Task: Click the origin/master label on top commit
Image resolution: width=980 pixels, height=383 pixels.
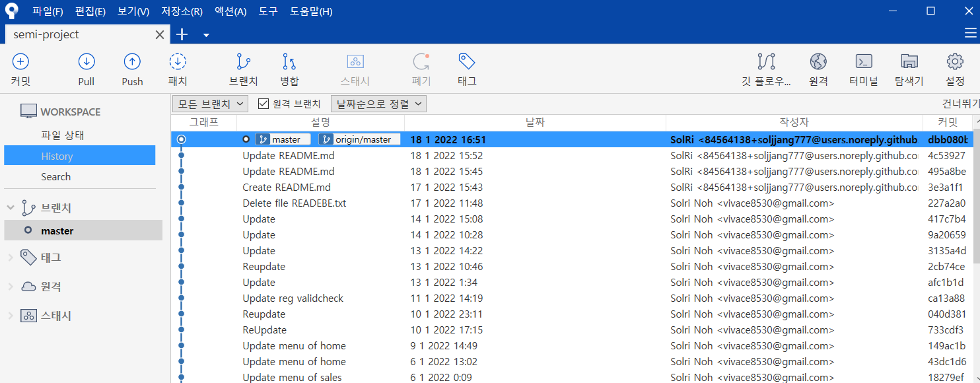Action: [359, 139]
